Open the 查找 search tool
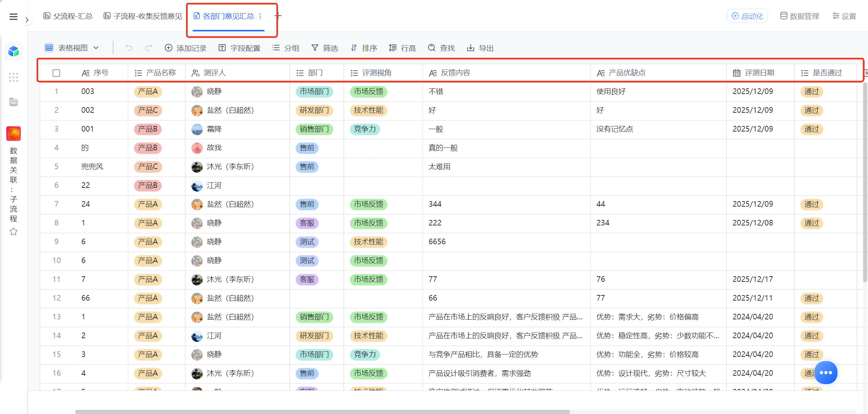 tap(441, 48)
